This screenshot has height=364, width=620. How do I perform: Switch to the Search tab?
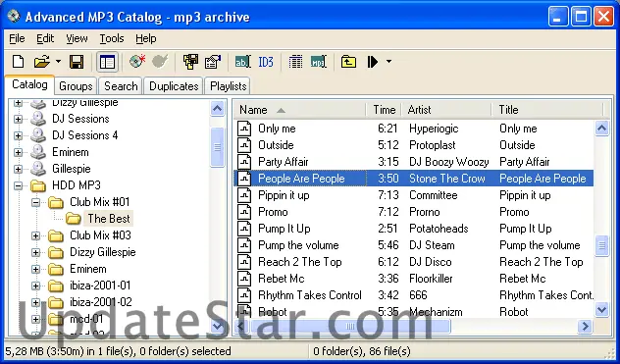[121, 86]
